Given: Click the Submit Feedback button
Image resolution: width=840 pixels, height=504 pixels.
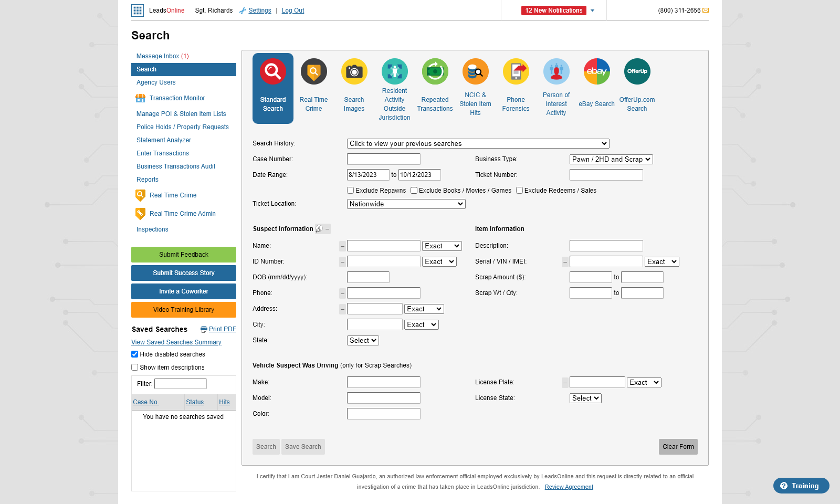Looking at the screenshot, I should [183, 254].
